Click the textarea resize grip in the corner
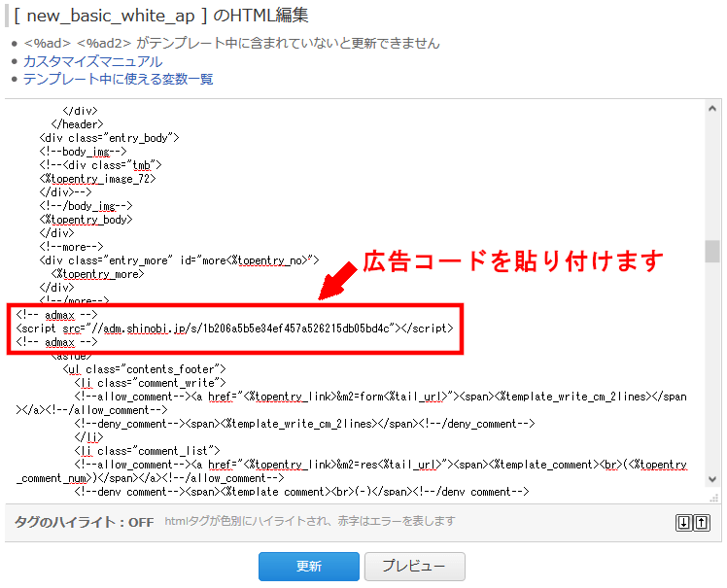Image resolution: width=727 pixels, height=588 pixels. [714, 499]
